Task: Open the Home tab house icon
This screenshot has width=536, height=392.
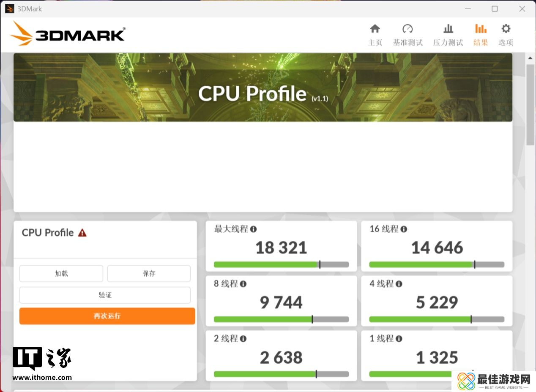Action: tap(375, 29)
